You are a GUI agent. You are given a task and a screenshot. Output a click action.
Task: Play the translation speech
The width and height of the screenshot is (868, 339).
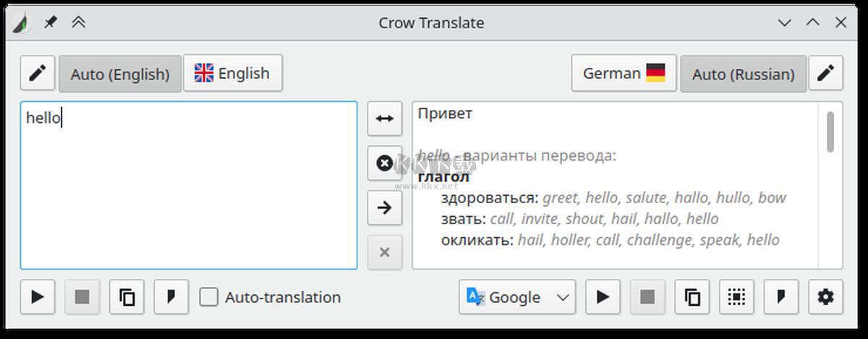coord(603,297)
